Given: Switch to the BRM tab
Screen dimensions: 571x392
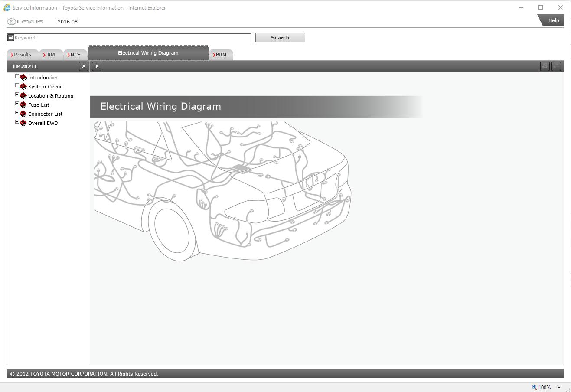Looking at the screenshot, I should tap(221, 55).
